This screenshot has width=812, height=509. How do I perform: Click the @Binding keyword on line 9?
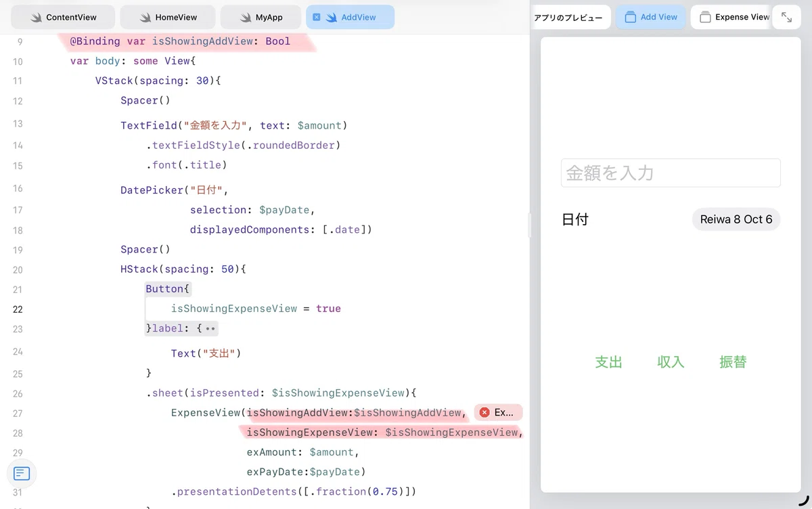coord(95,41)
